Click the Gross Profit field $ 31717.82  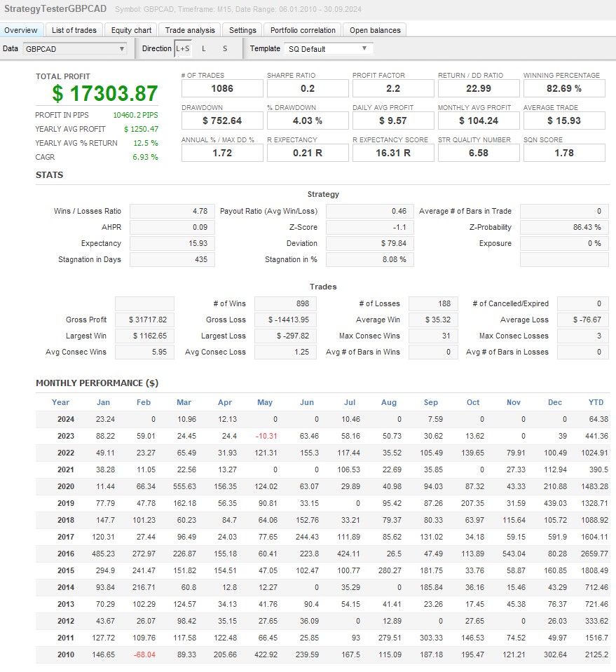[x=144, y=320]
